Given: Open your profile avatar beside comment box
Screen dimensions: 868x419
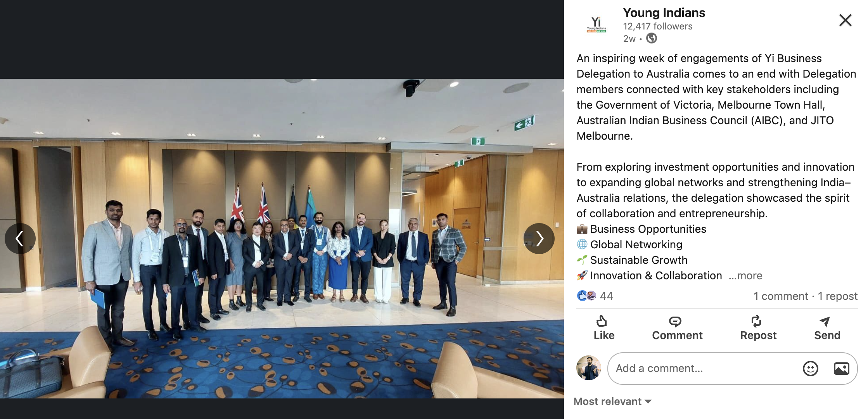Looking at the screenshot, I should click(x=589, y=368).
